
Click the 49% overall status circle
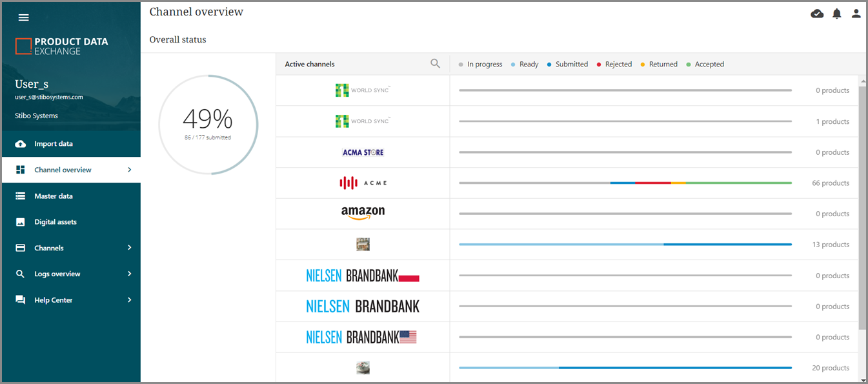pos(208,125)
